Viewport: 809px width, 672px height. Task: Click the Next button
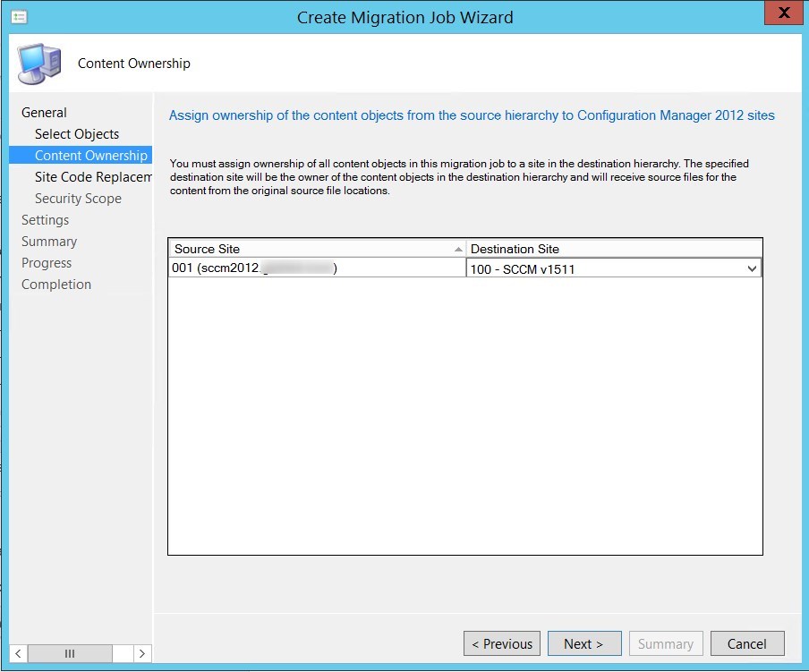pyautogui.click(x=584, y=642)
